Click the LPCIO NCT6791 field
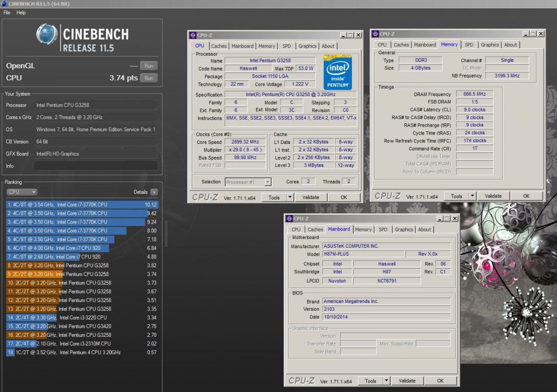Image resolution: width=557 pixels, height=392 pixels. coord(387,281)
